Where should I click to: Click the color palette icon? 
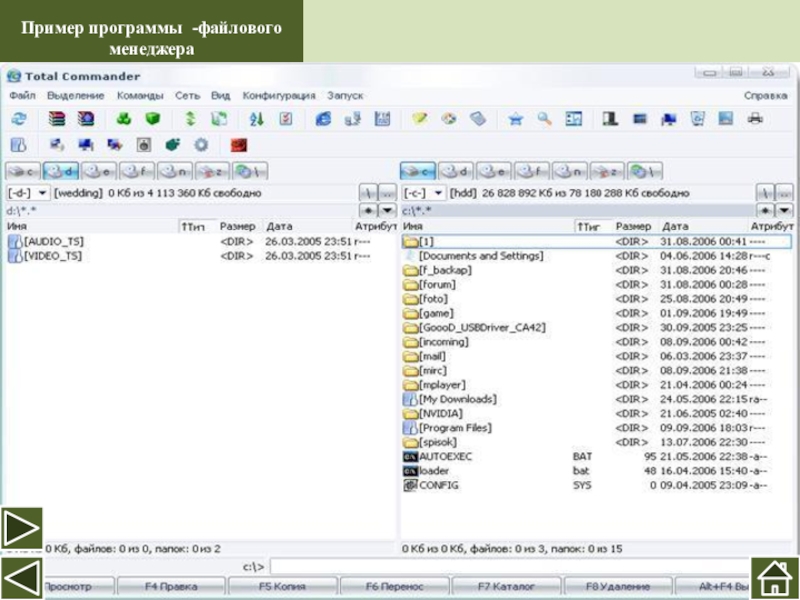pyautogui.click(x=448, y=119)
